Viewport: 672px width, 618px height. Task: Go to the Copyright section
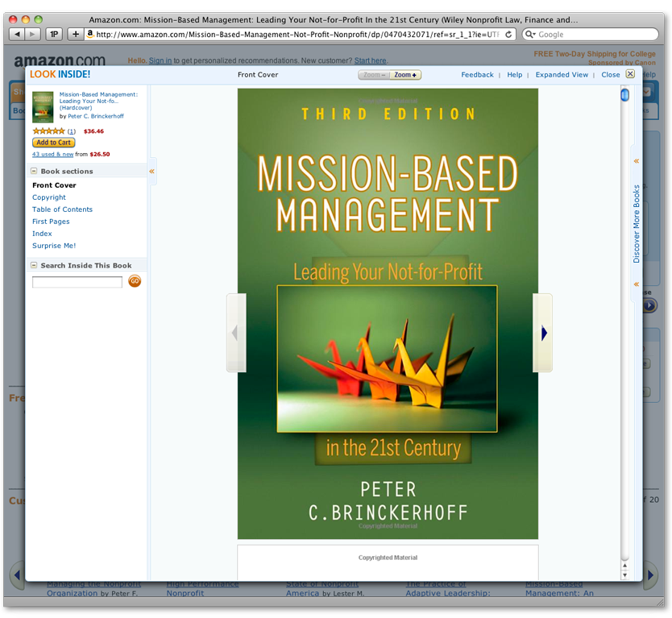49,197
